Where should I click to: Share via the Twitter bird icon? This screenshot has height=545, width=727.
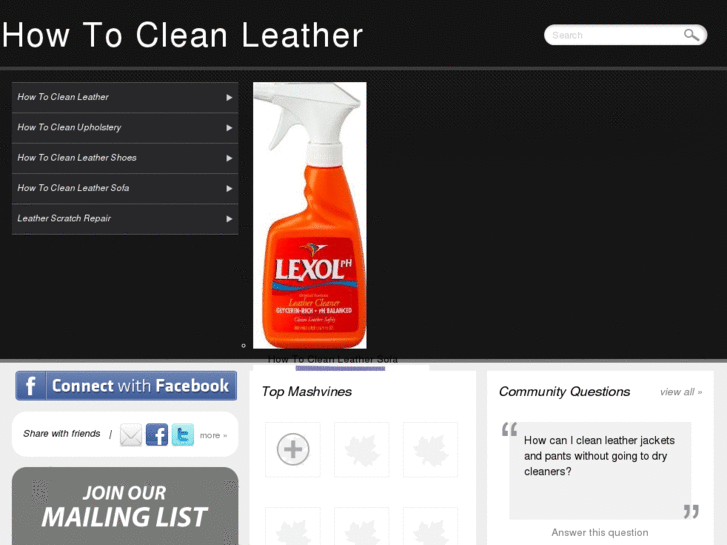(183, 435)
